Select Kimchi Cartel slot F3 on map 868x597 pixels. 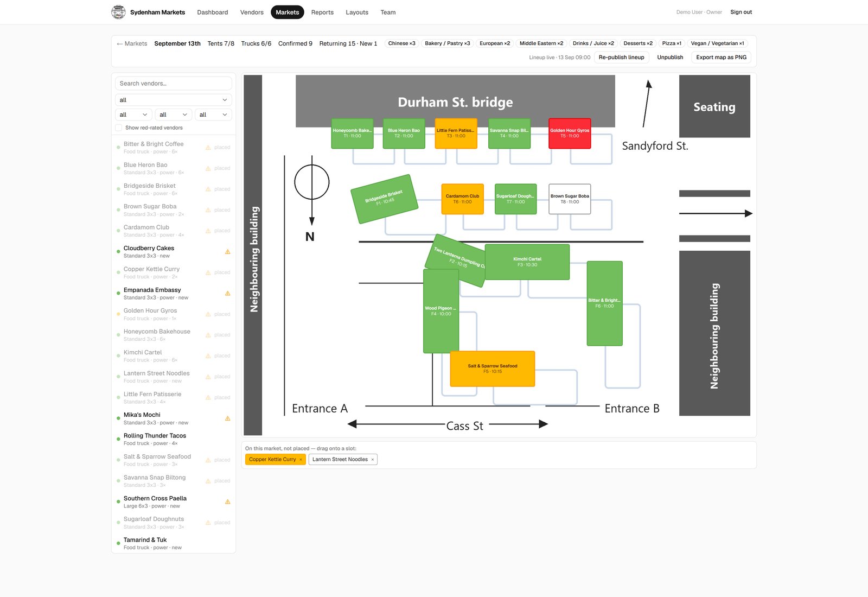click(x=527, y=262)
